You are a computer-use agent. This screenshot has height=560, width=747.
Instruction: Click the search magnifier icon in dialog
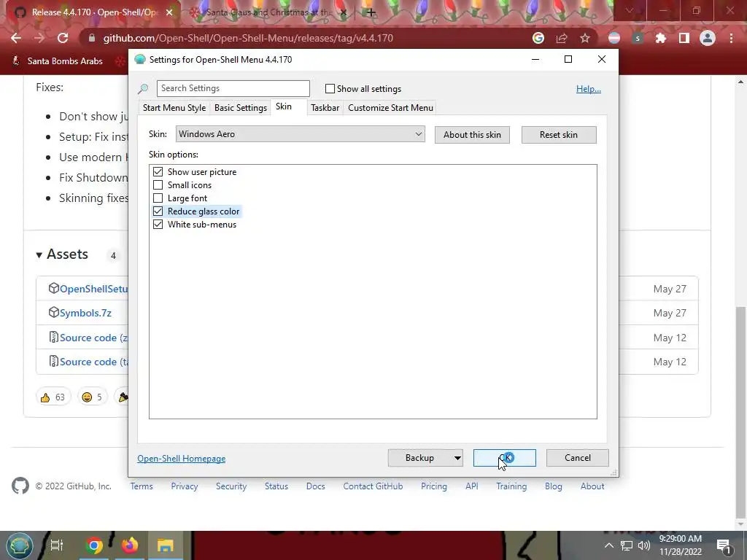point(143,88)
